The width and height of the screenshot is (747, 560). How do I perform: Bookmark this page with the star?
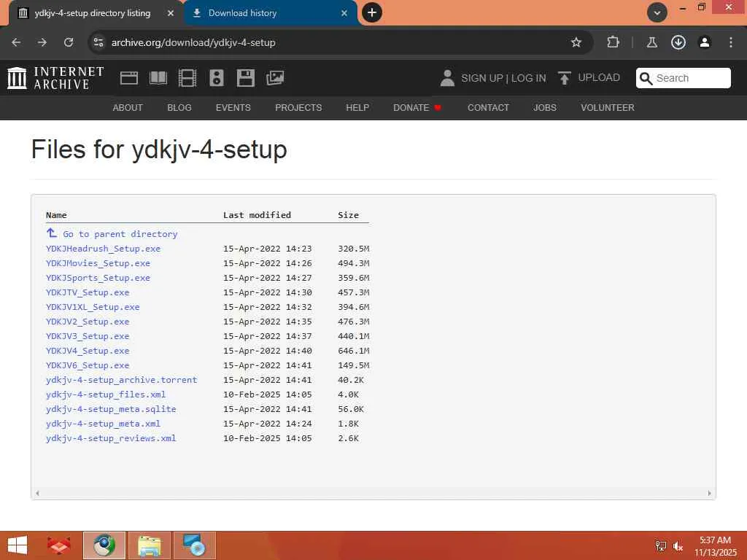click(576, 42)
